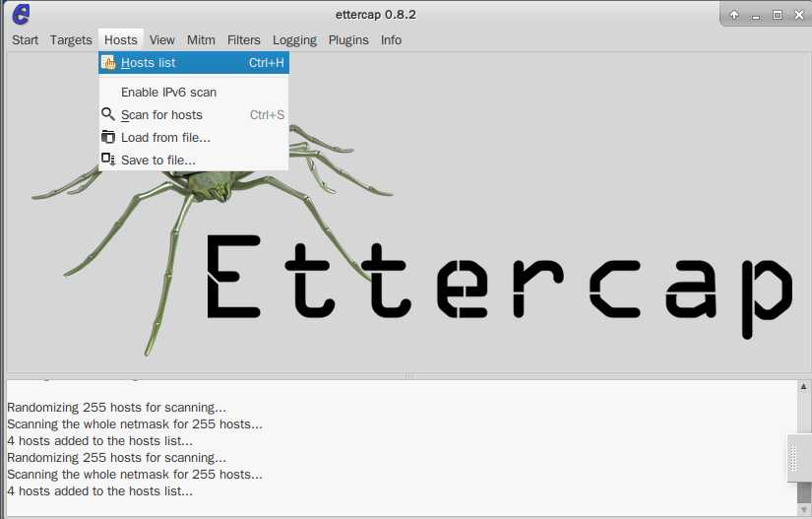Click last log line '4 hosts added to the hosts list...'
This screenshot has height=519, width=812.
point(100,490)
